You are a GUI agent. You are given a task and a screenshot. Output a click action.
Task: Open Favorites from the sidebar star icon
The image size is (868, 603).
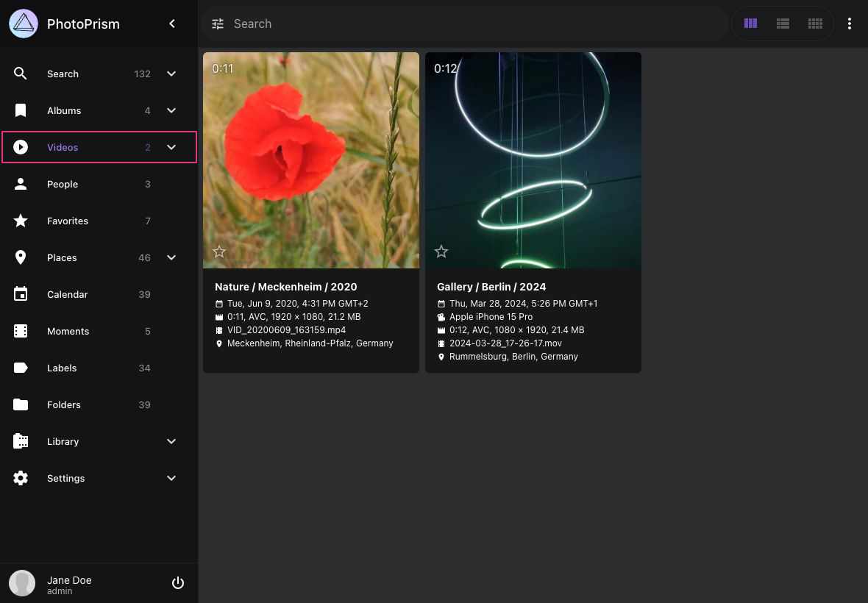click(21, 221)
